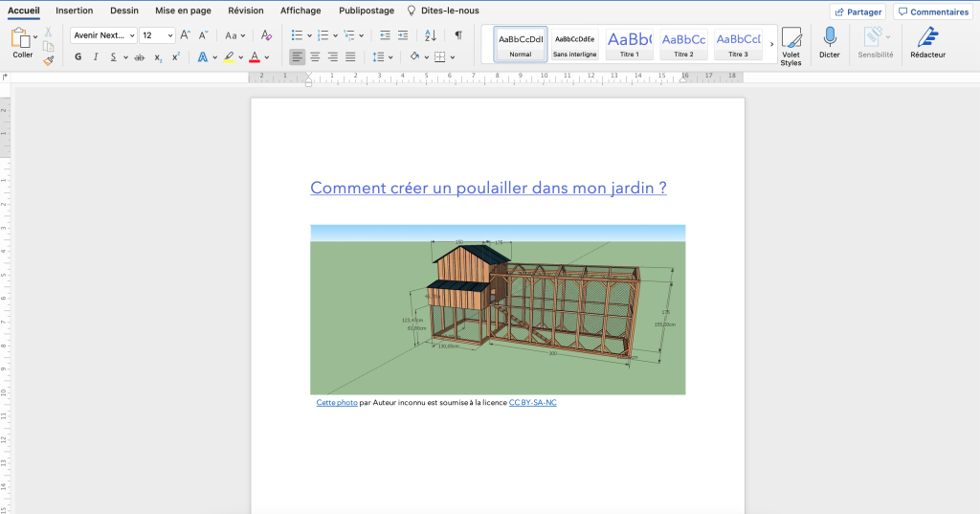This screenshot has width=980, height=514.
Task: Toggle italic formatting (I)
Action: click(96, 57)
